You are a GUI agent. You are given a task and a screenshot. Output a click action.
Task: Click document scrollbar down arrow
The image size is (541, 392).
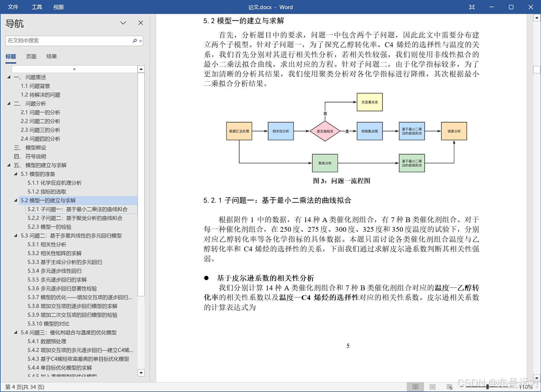pos(536,378)
